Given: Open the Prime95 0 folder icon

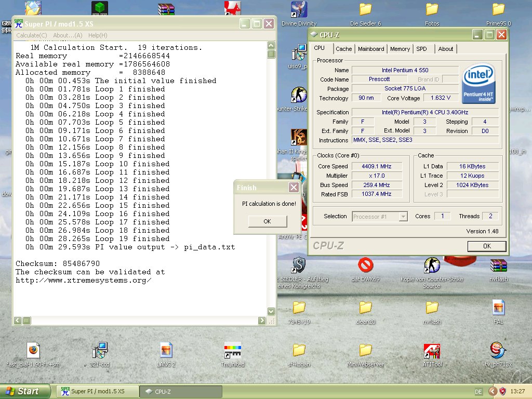Looking at the screenshot, I should click(x=498, y=9).
